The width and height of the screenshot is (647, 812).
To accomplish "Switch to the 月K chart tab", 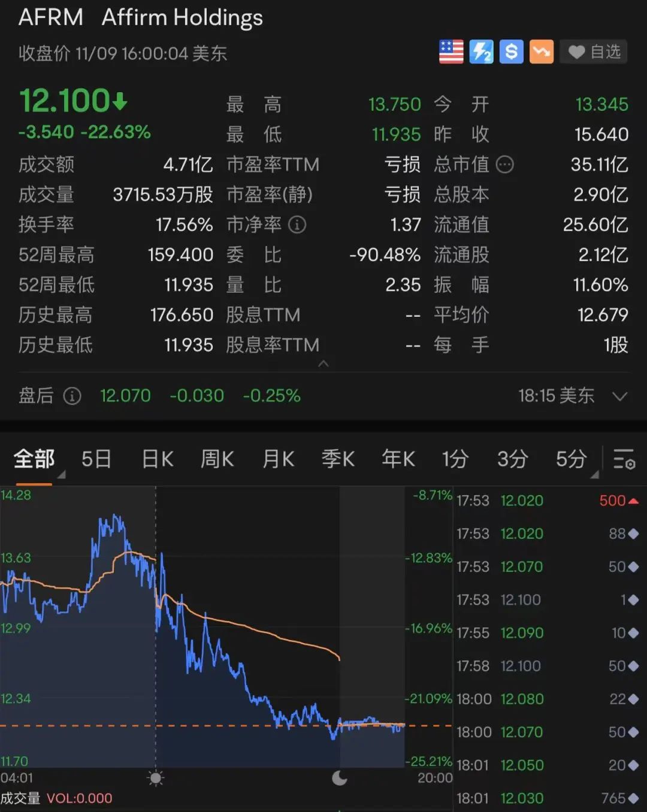I will (277, 459).
